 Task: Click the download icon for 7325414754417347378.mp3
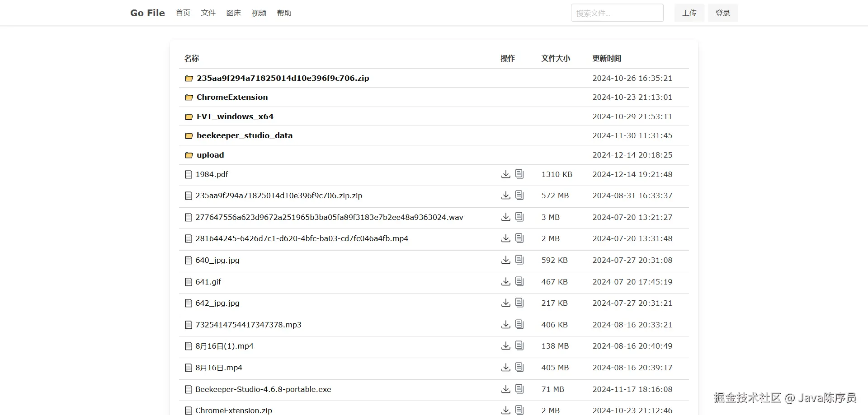point(505,325)
